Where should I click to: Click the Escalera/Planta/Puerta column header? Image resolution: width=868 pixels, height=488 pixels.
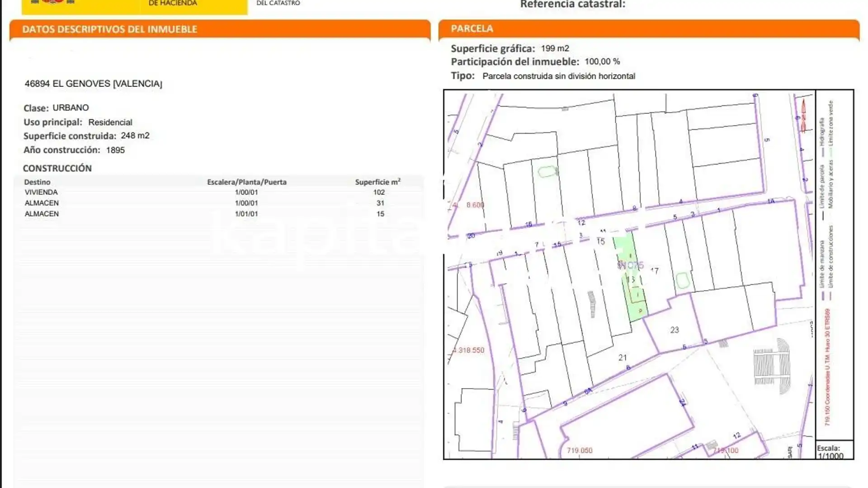click(246, 182)
